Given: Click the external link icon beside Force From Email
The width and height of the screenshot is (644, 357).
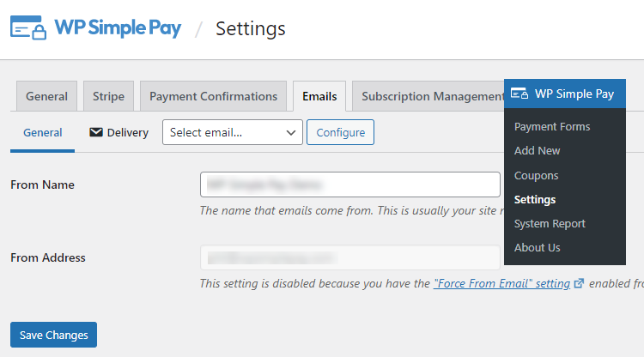Looking at the screenshot, I should click(579, 283).
